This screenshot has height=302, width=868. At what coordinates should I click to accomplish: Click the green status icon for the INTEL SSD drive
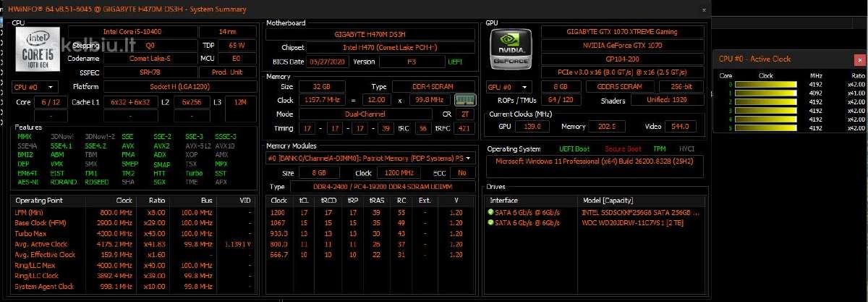click(490, 213)
